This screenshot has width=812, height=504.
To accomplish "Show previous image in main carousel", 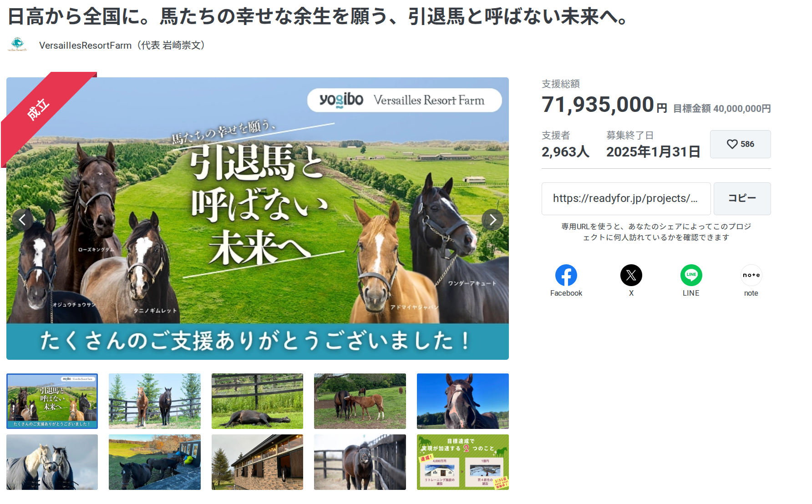I will coord(22,221).
